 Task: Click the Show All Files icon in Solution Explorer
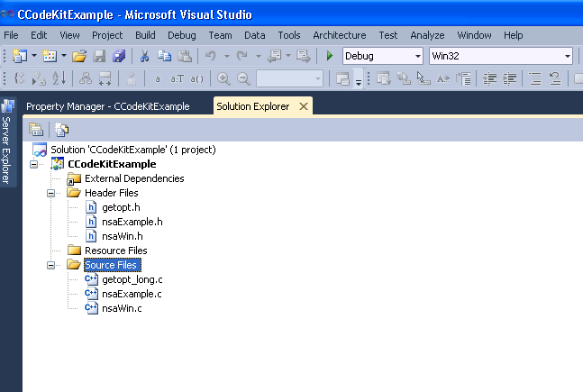click(61, 130)
